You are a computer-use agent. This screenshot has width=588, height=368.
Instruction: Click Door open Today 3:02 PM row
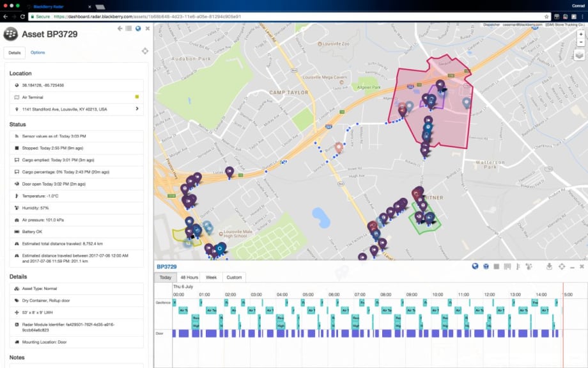(77, 184)
